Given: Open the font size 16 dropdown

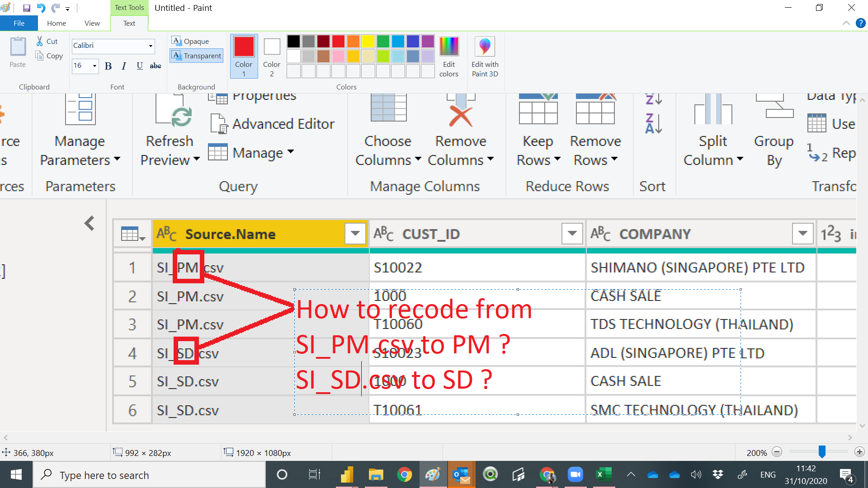Looking at the screenshot, I should coord(94,66).
